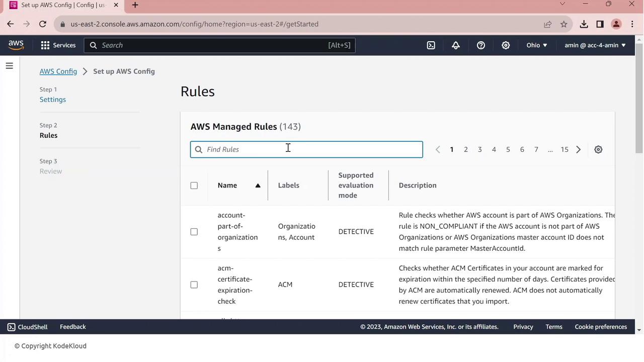Click the Find Rules search field

pyautogui.click(x=306, y=149)
